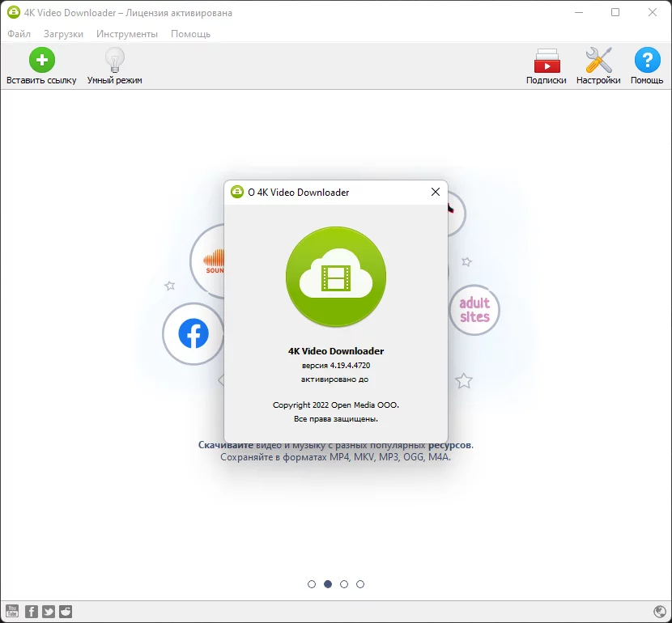This screenshot has width=672, height=623.
Task: Click the green Paste Link plus icon
Action: click(x=42, y=60)
